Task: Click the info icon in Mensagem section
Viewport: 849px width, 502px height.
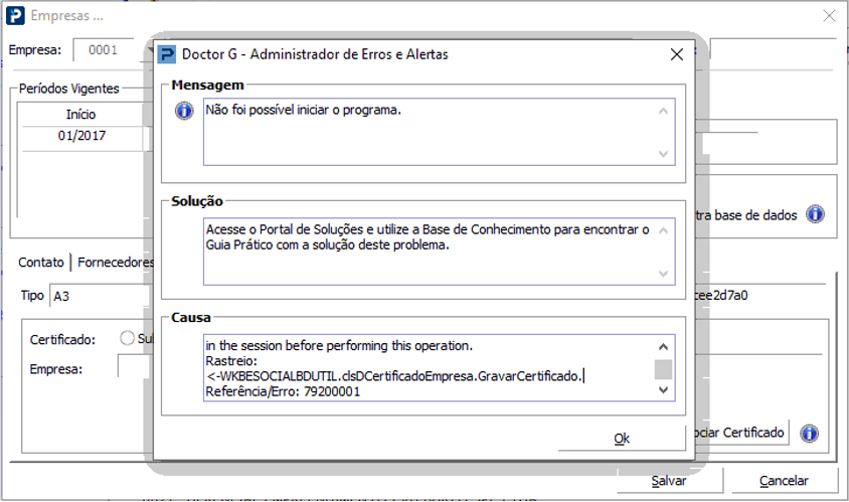Action: [184, 110]
